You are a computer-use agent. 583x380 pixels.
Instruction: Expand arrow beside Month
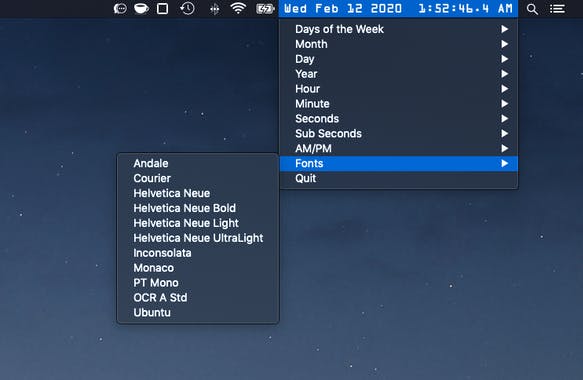505,44
